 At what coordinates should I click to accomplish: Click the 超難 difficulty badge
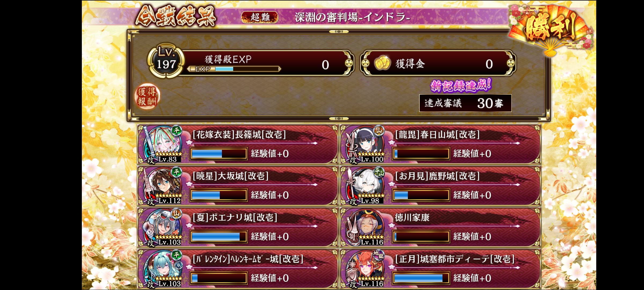(259, 17)
